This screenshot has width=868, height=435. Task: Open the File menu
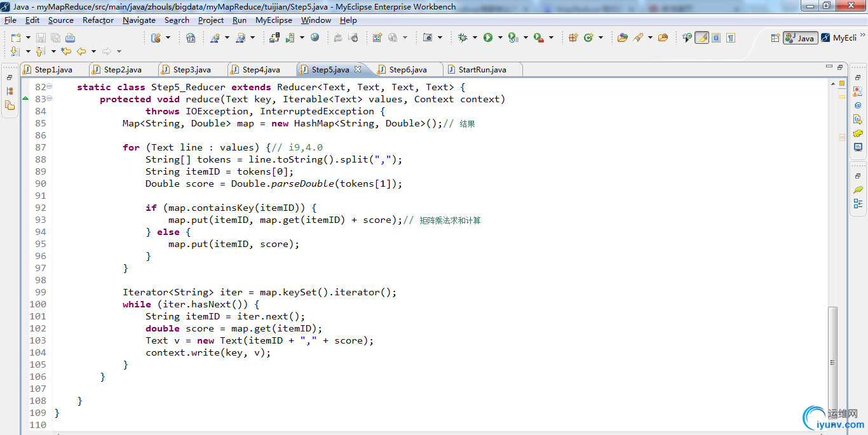click(10, 20)
